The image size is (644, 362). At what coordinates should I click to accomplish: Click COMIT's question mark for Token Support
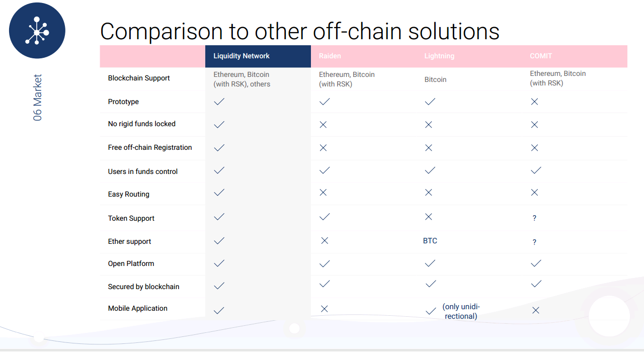click(x=534, y=218)
